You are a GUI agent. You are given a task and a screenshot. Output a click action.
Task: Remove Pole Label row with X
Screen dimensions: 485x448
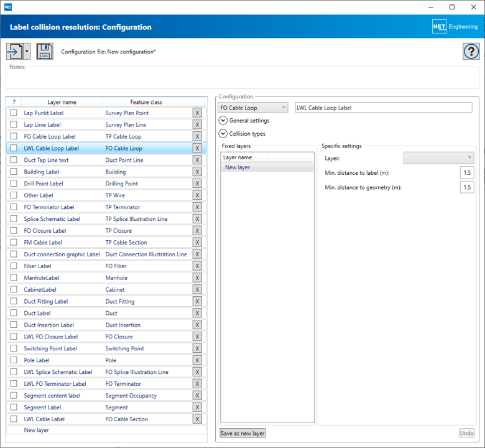197,360
